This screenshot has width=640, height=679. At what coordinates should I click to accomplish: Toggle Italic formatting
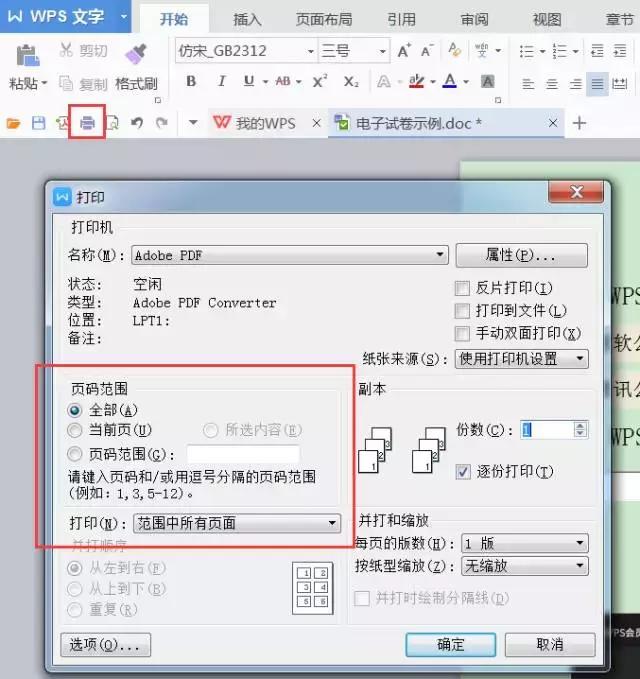[x=221, y=81]
